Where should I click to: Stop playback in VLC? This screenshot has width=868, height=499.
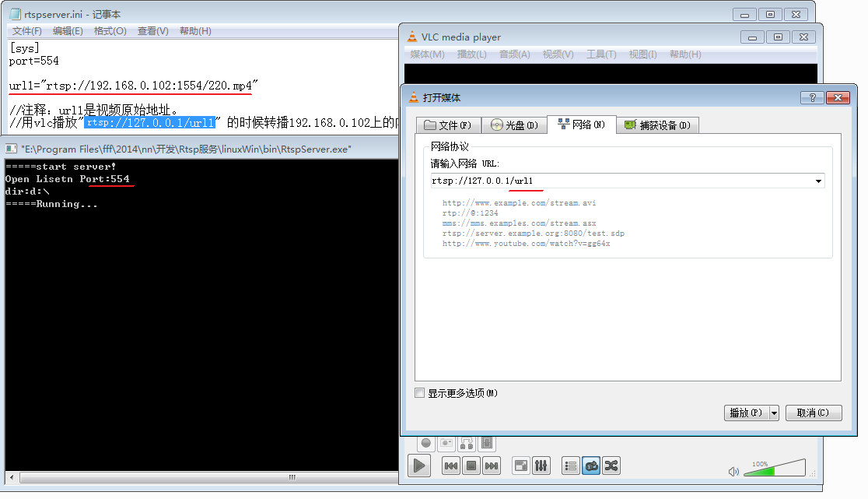click(x=471, y=466)
